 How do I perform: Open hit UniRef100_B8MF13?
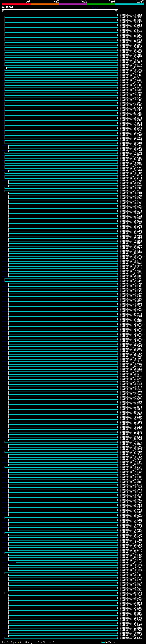[131, 424]
